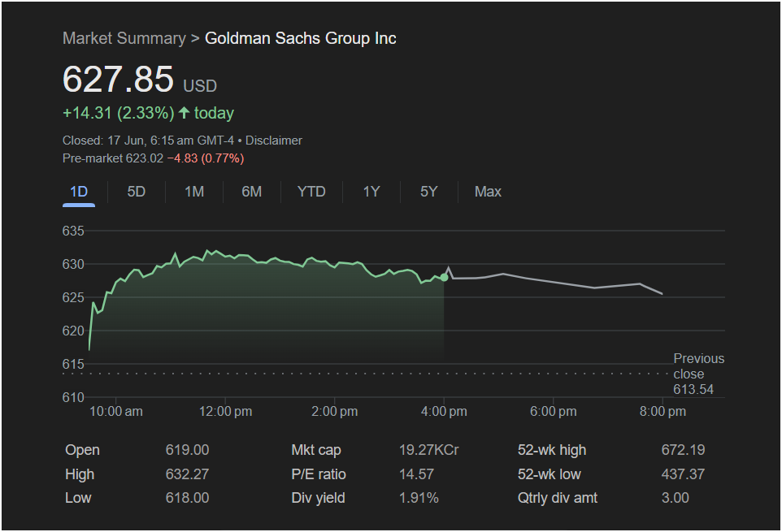
Task: Click the 10:00 am axis label
Action: pyautogui.click(x=115, y=412)
